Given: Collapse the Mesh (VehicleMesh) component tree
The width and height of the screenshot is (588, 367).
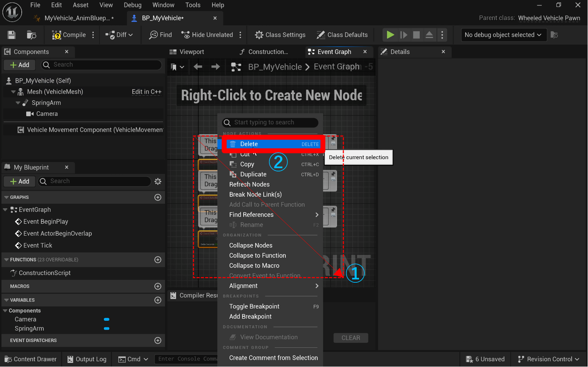Looking at the screenshot, I should pyautogui.click(x=13, y=92).
